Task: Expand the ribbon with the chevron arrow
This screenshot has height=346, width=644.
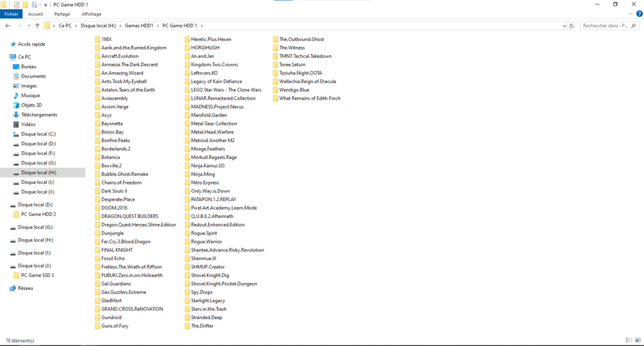Action: 629,14
